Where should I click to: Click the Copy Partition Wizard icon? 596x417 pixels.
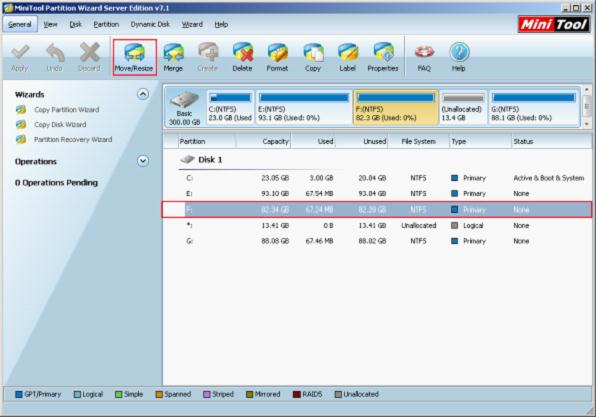pos(21,109)
